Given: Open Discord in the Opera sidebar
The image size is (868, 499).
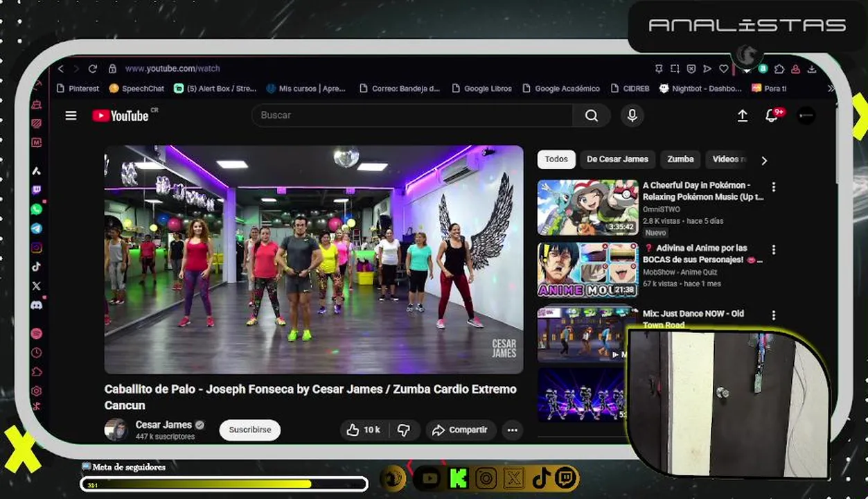Looking at the screenshot, I should point(37,305).
